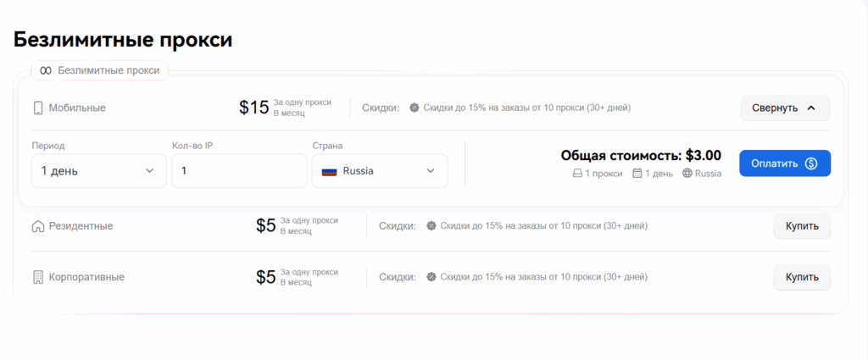Click the Russian flag icon in country selector
868x360 pixels.
click(330, 171)
